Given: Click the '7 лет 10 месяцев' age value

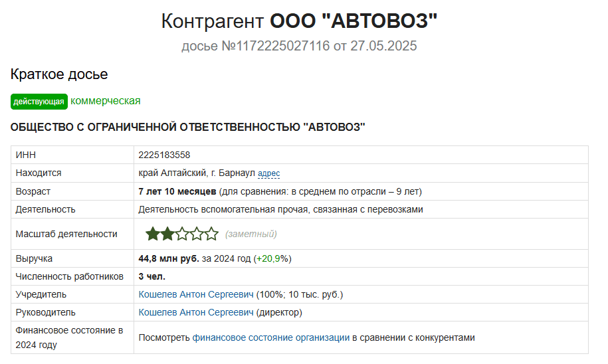Looking at the screenshot, I should coord(177,191).
